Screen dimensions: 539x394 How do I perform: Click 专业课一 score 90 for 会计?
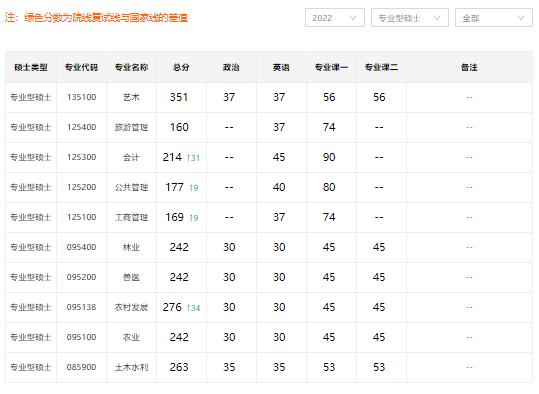329,157
